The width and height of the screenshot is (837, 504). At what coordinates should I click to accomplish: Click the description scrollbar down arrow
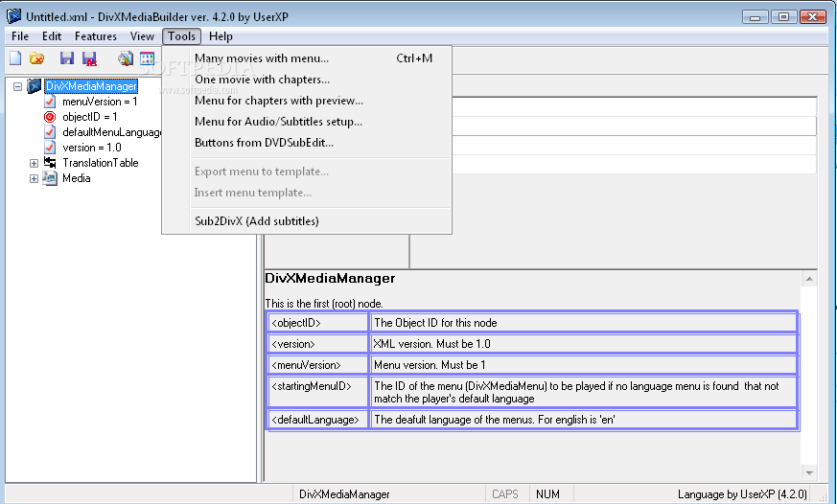click(809, 472)
